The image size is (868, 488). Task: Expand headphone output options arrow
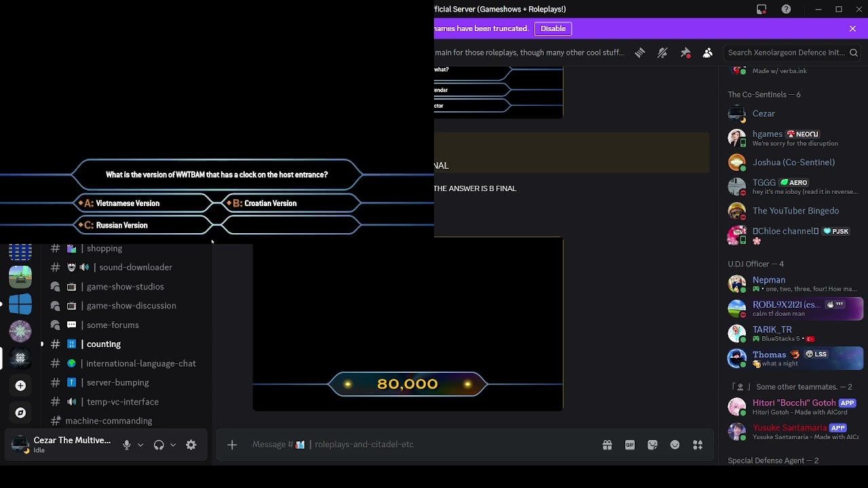173,445
